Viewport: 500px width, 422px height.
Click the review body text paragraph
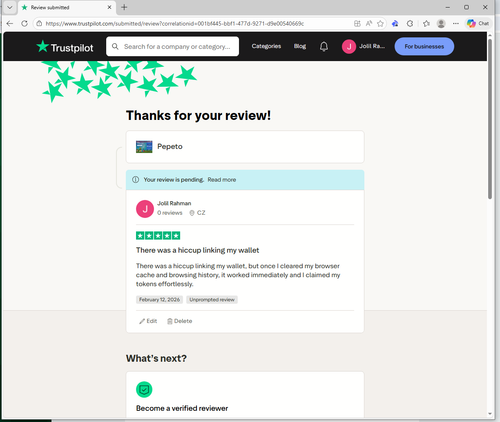[238, 275]
